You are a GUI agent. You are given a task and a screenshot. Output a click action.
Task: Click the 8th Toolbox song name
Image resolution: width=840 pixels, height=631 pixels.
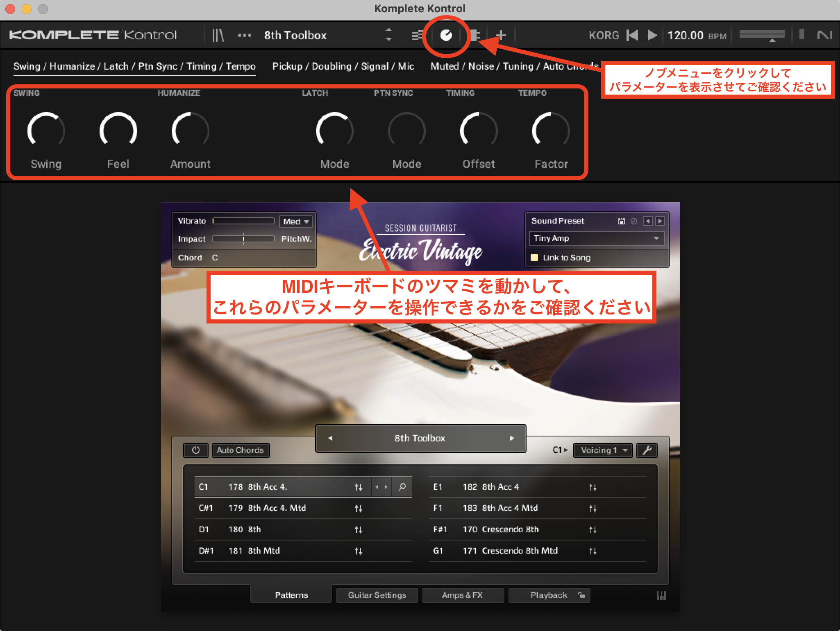pos(420,438)
